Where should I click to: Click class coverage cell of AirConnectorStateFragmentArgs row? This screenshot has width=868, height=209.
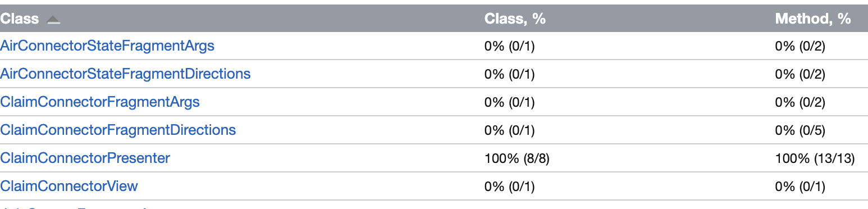point(509,46)
